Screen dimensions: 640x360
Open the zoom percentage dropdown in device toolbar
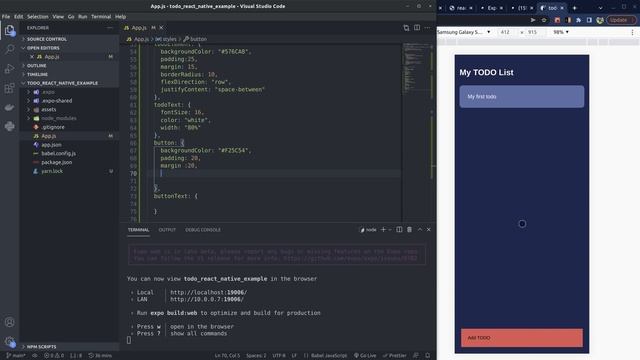pos(561,32)
